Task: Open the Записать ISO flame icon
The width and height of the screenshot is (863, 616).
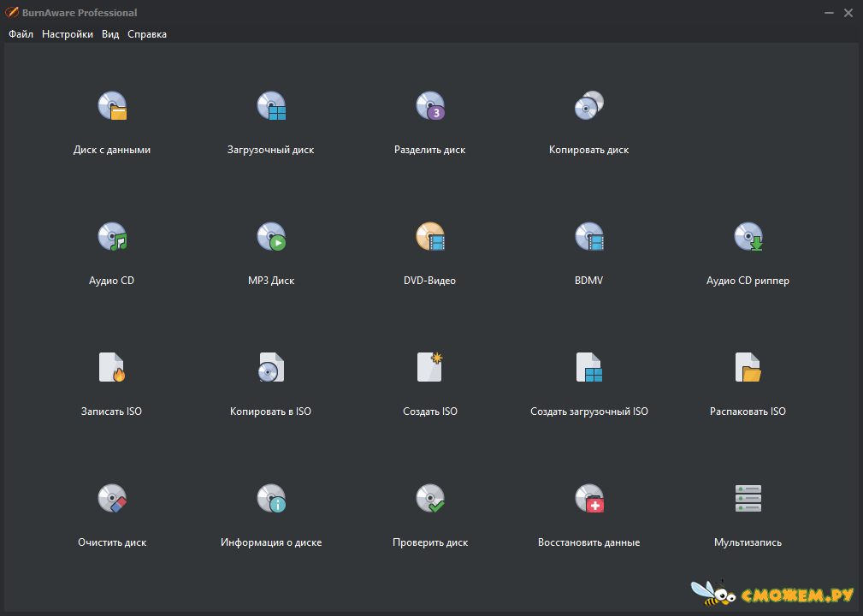Action: (112, 367)
